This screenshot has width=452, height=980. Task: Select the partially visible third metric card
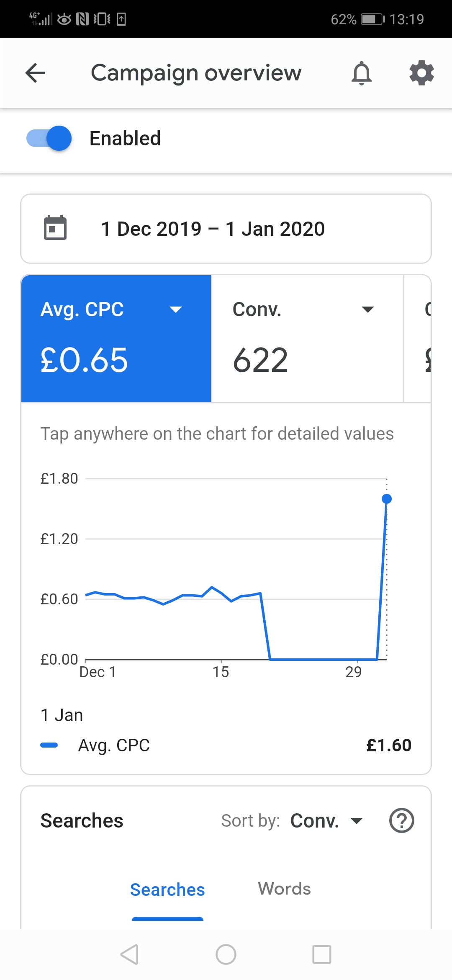point(419,338)
